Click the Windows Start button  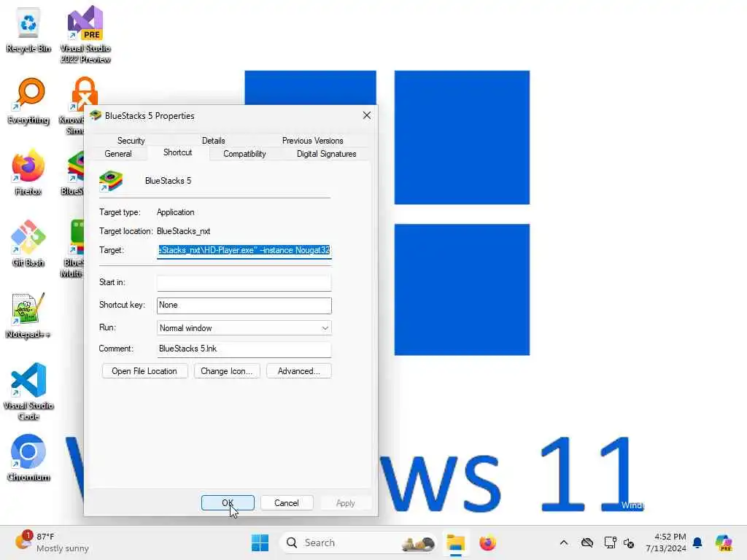[260, 542]
